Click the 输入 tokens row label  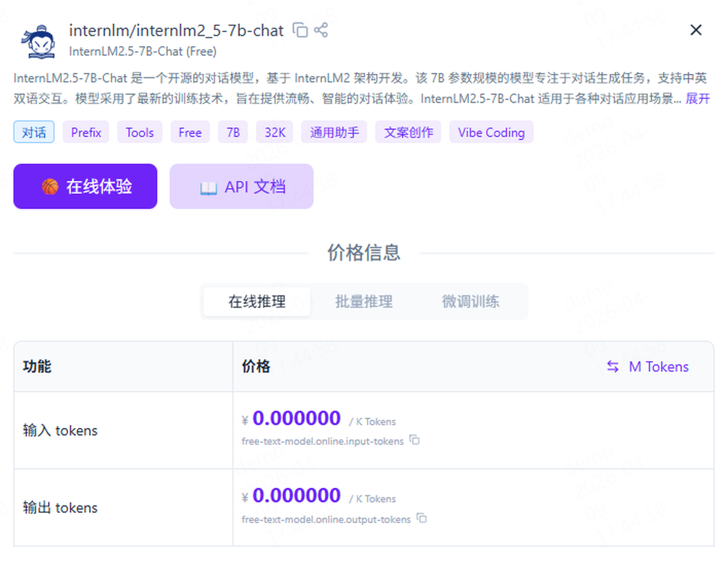[60, 430]
